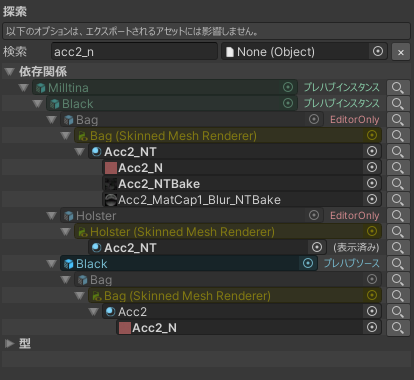Click magnifier icon on Black prefab instance row
The image size is (414, 380).
pos(398,104)
